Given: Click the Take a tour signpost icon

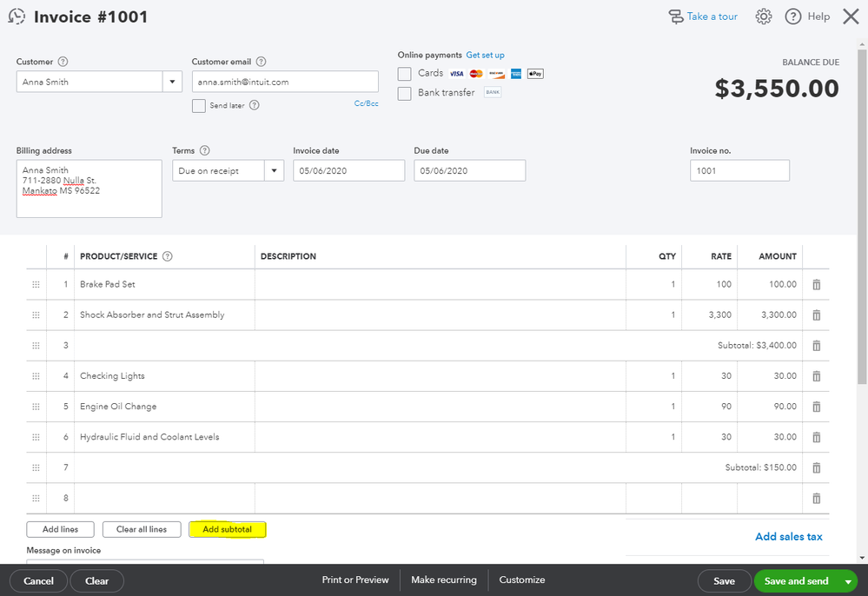Looking at the screenshot, I should 675,17.
